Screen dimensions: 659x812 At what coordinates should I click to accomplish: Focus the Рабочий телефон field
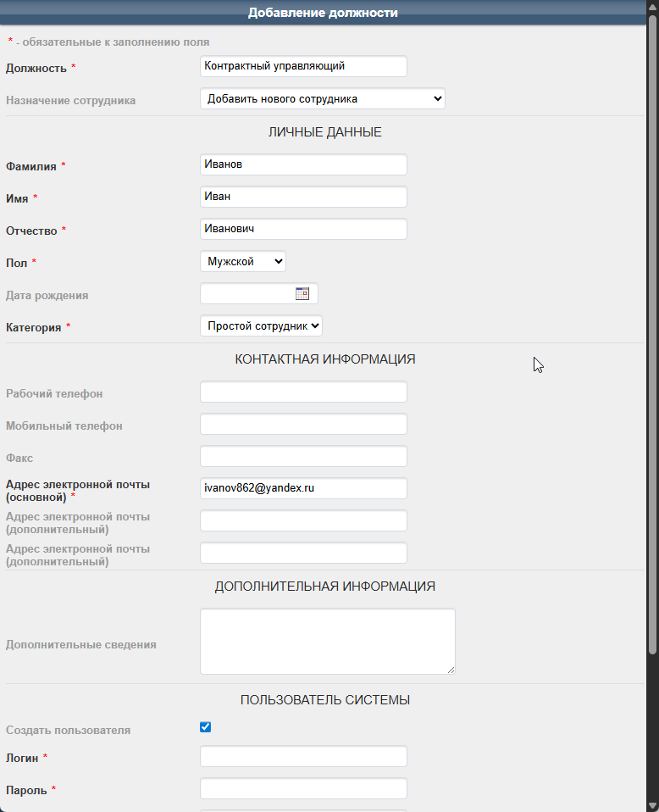[x=303, y=392]
